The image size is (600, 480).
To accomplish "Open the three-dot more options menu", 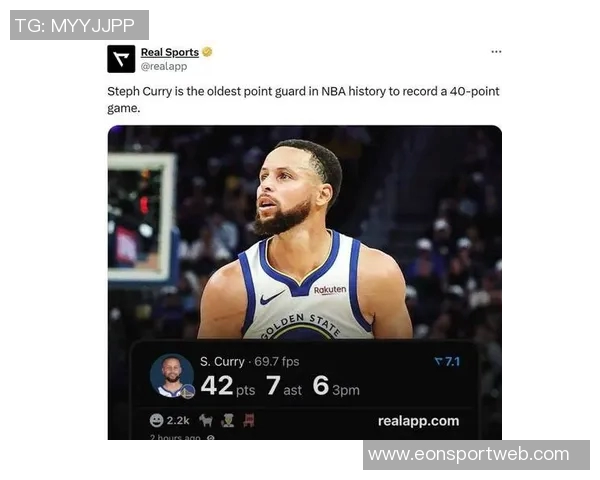I will pos(496,52).
